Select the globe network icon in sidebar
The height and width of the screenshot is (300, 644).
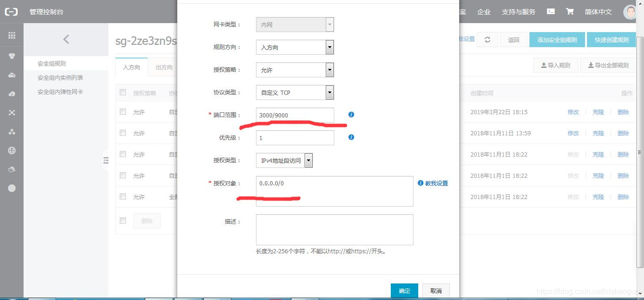(x=11, y=150)
